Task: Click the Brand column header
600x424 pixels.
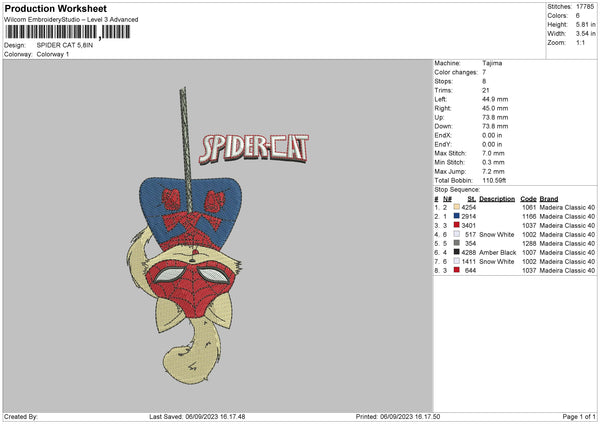Action: [x=550, y=198]
